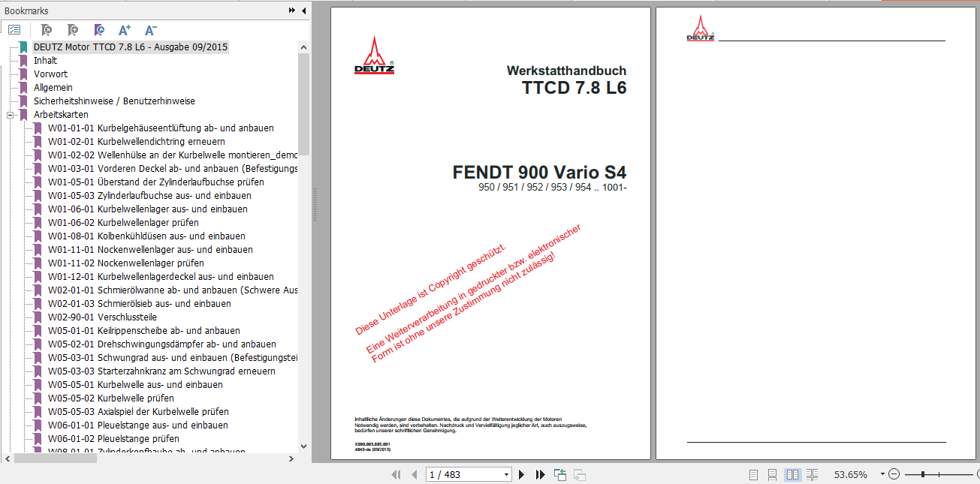
Task: Click the delete bookmark icon
Action: [x=47, y=30]
